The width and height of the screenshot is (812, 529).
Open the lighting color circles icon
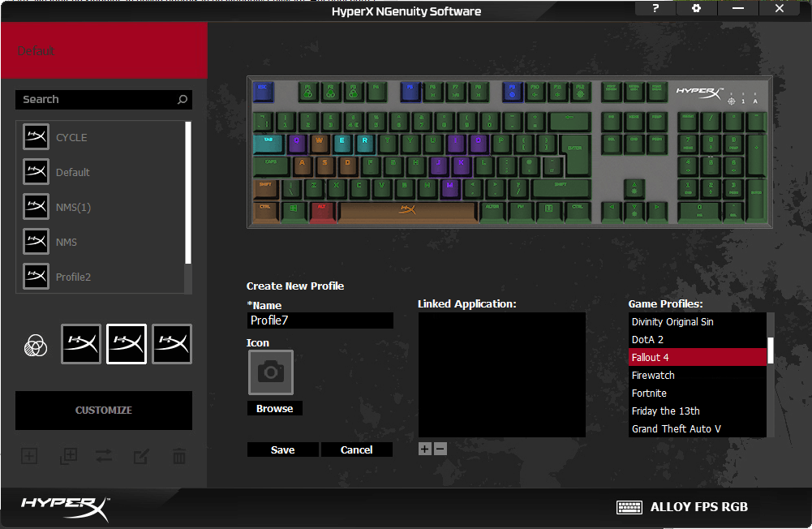click(x=36, y=346)
